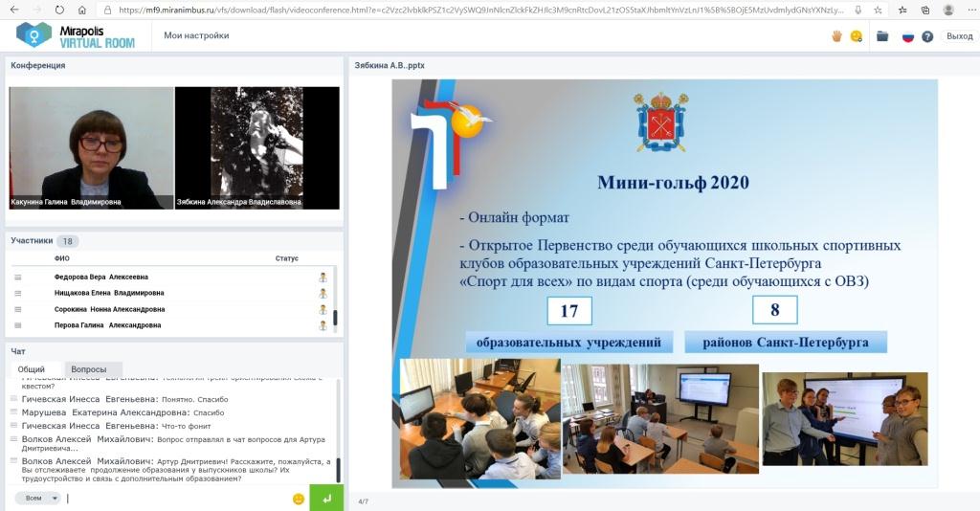Click the microphone icon in address bar

[858, 10]
